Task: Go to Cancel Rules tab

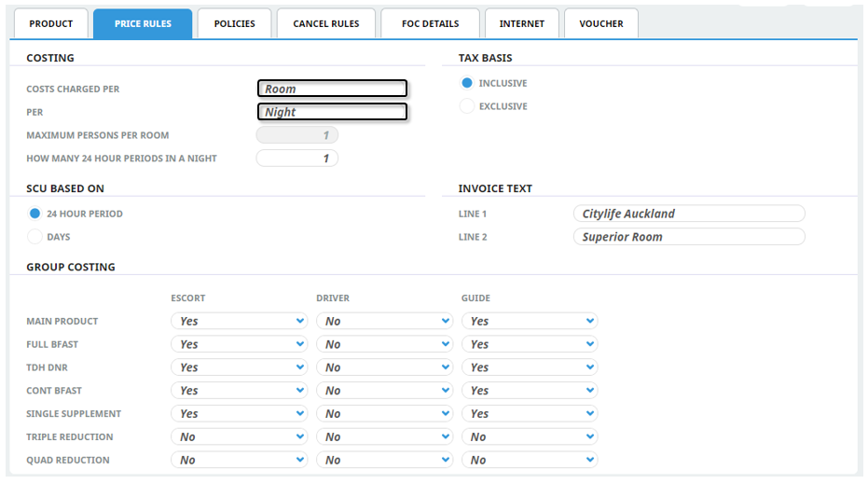Action: point(325,23)
